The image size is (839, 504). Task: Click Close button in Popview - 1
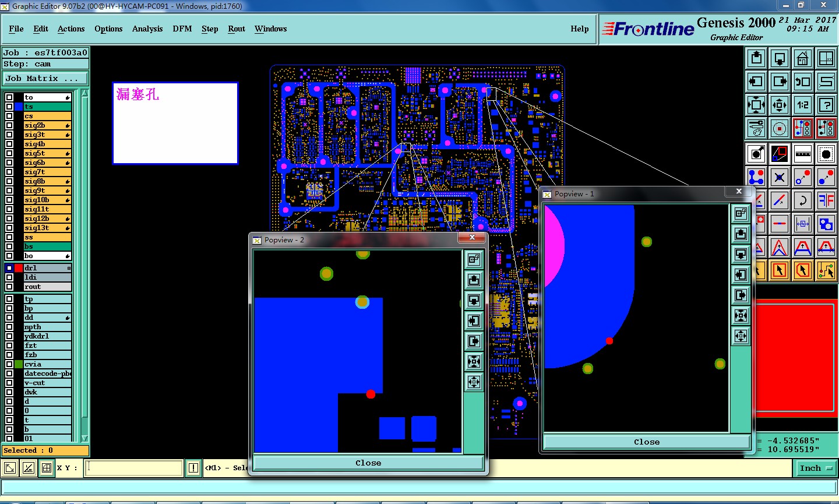(647, 442)
